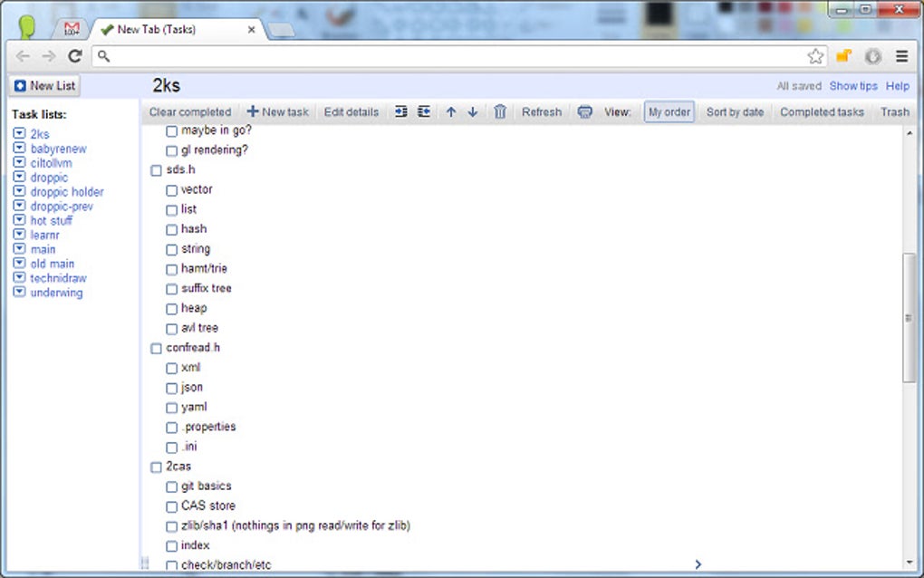Move task up with arrow icon
This screenshot has height=578, width=924.
(x=451, y=112)
